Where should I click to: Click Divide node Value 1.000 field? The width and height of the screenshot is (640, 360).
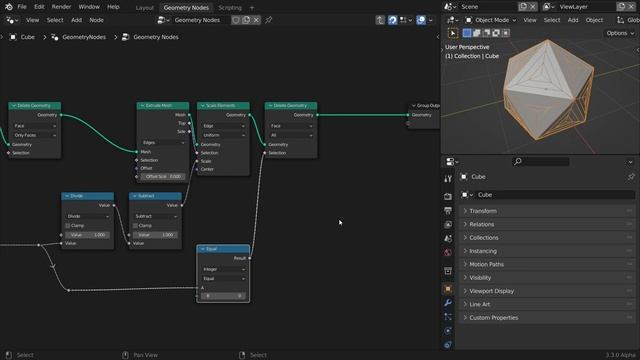point(88,235)
